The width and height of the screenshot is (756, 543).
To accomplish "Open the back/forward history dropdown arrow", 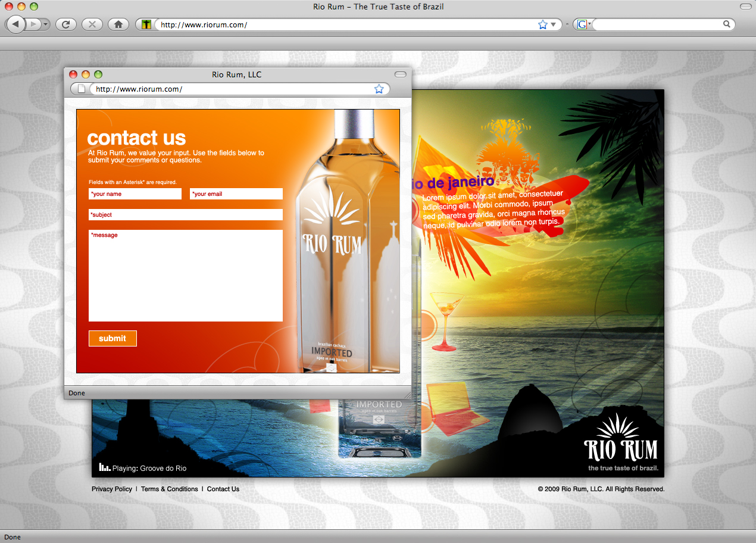I will (46, 24).
